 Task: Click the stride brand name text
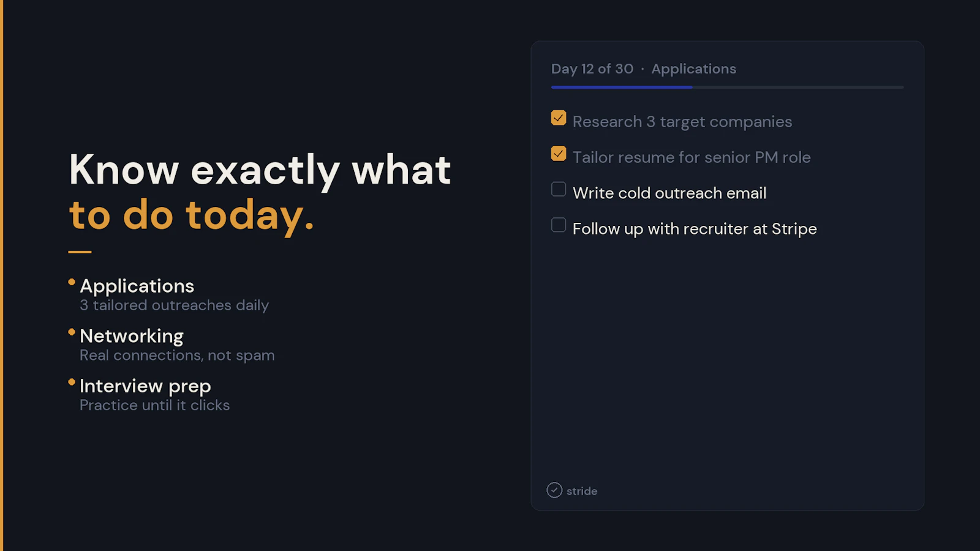(x=582, y=491)
